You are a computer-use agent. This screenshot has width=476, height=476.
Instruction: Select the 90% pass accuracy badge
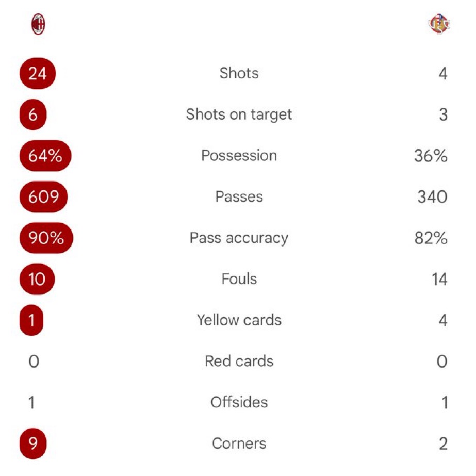(46, 238)
